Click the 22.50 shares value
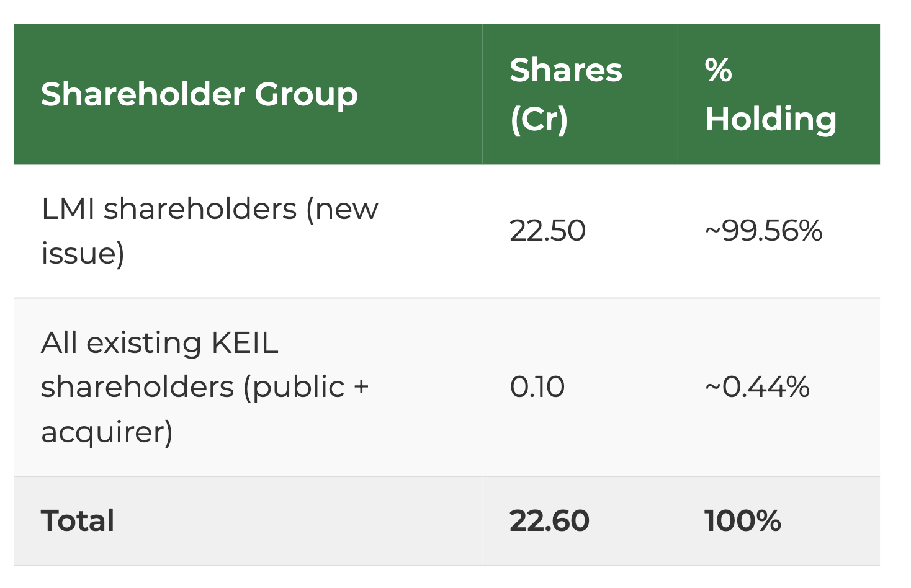Image resolution: width=911 pixels, height=588 pixels. pyautogui.click(x=547, y=231)
